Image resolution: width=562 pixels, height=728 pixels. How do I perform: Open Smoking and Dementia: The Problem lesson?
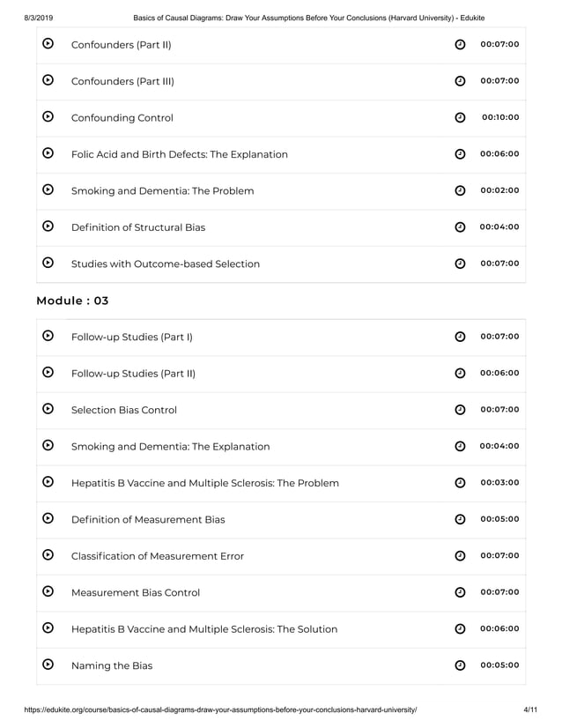point(162,190)
